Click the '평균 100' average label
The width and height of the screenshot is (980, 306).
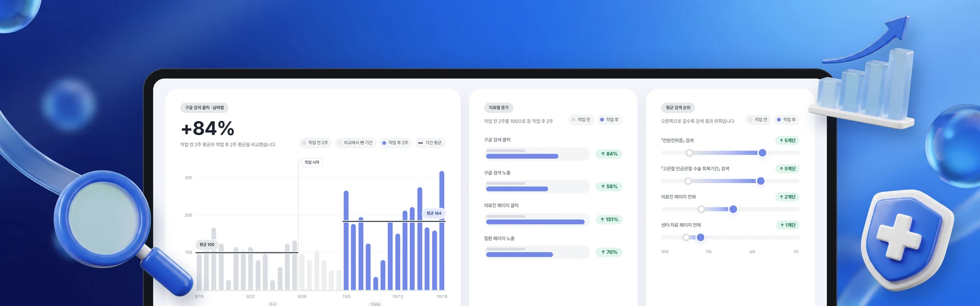click(207, 245)
